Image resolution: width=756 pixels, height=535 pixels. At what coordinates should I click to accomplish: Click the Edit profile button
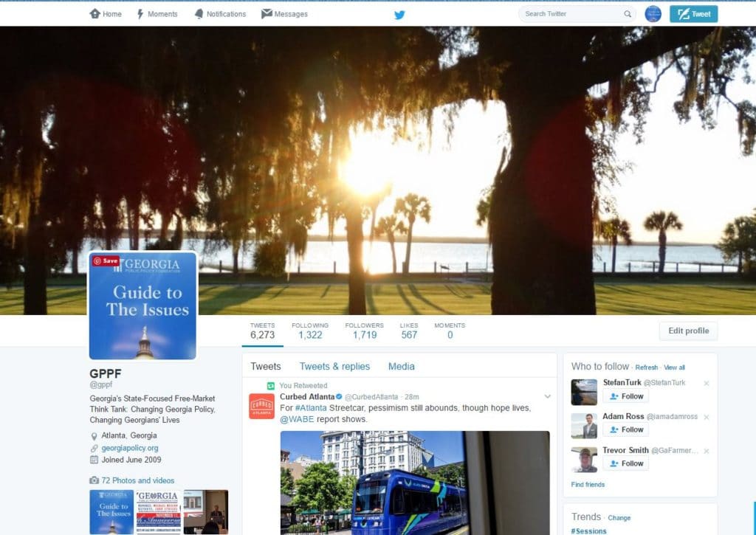coord(688,331)
